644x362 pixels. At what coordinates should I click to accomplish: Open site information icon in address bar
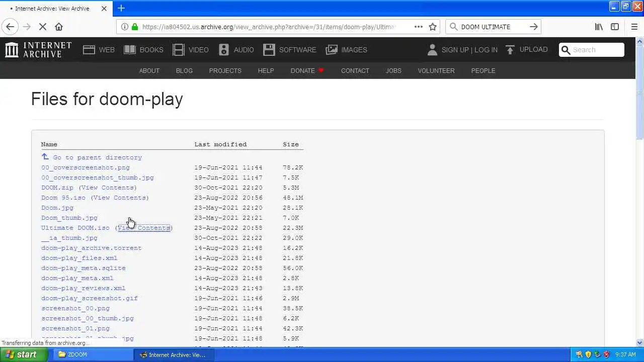pyautogui.click(x=125, y=27)
